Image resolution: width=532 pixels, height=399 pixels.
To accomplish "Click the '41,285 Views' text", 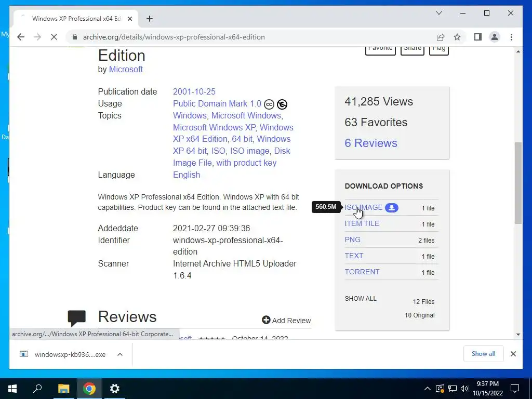I will point(379,101).
